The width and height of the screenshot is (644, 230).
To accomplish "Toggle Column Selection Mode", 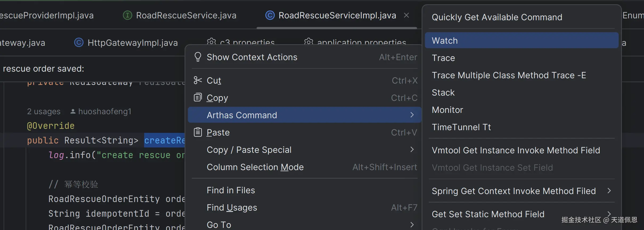I will (255, 167).
